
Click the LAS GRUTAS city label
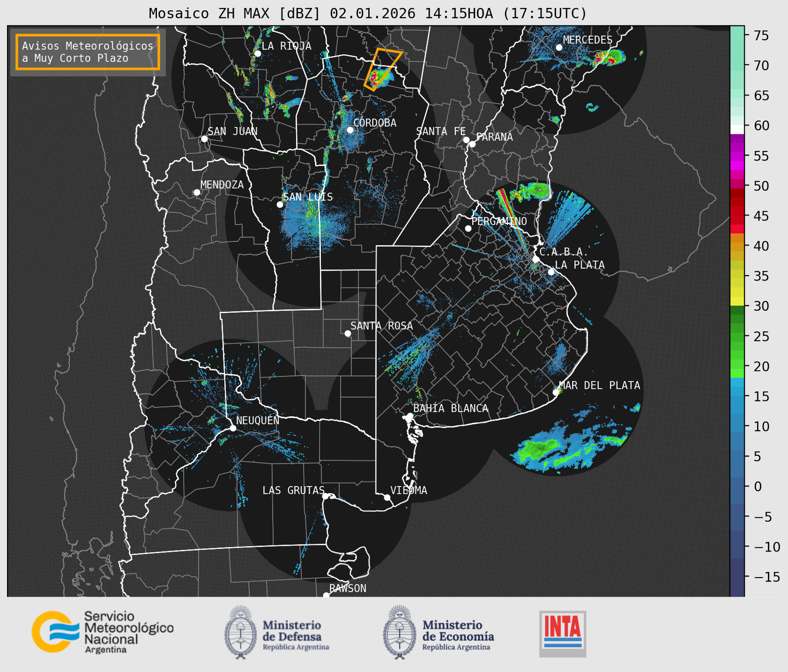click(293, 491)
